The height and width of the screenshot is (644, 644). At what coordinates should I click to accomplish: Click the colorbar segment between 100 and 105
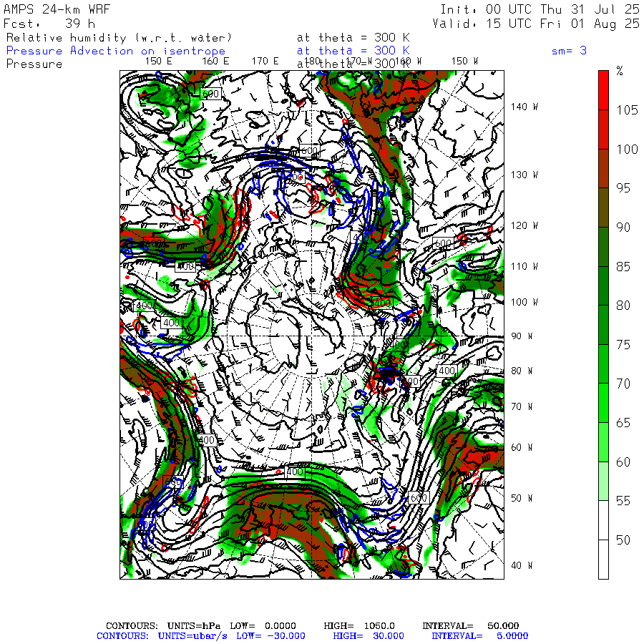pyautogui.click(x=603, y=130)
